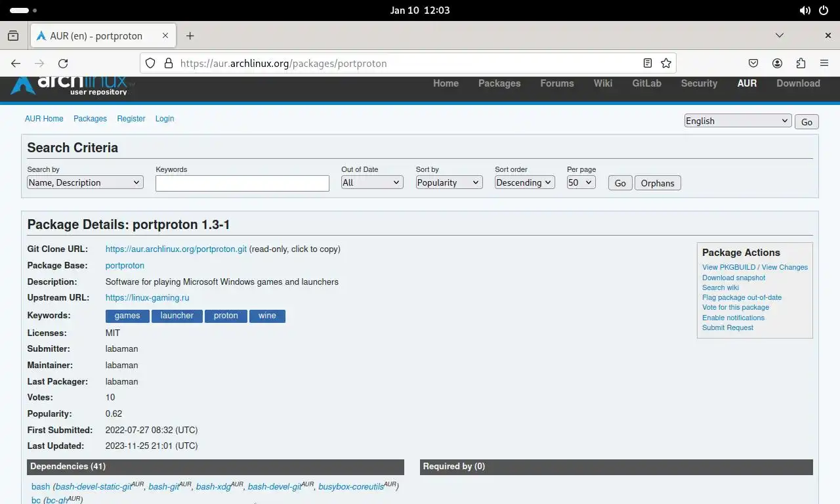Open Firefox View tab list icon
The width and height of the screenshot is (840, 504).
13,35
